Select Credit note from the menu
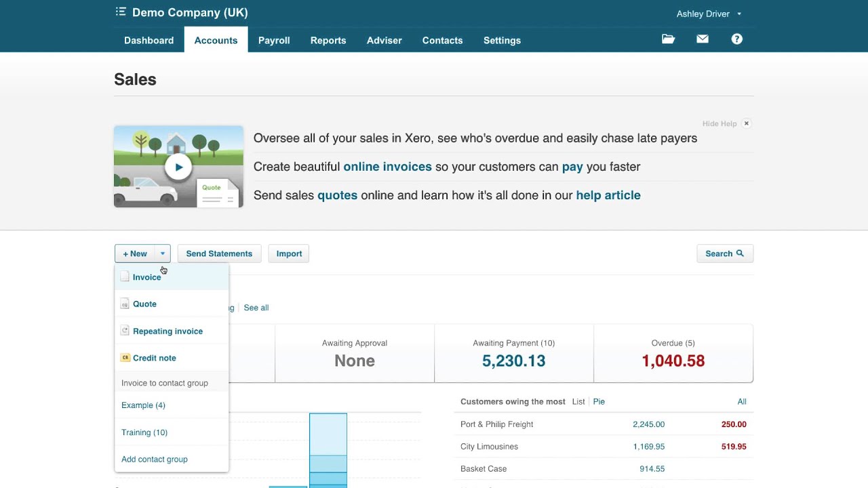868x488 pixels. 172,358
